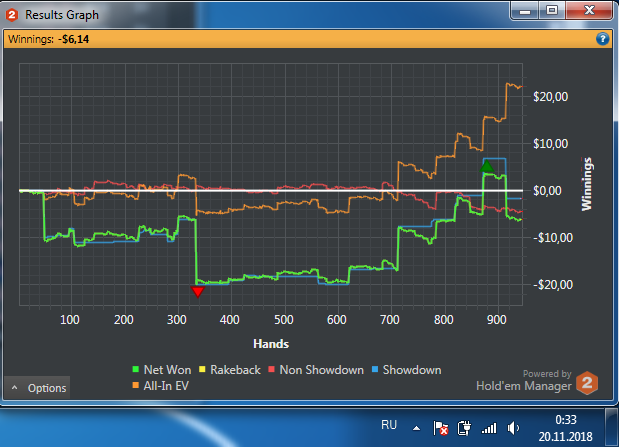Image resolution: width=619 pixels, height=447 pixels.
Task: Click the Show Desktop button
Action: click(612, 428)
